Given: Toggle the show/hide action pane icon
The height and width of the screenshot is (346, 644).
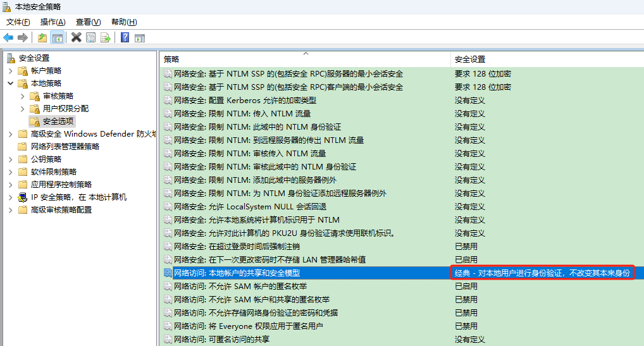Looking at the screenshot, I should tap(140, 38).
